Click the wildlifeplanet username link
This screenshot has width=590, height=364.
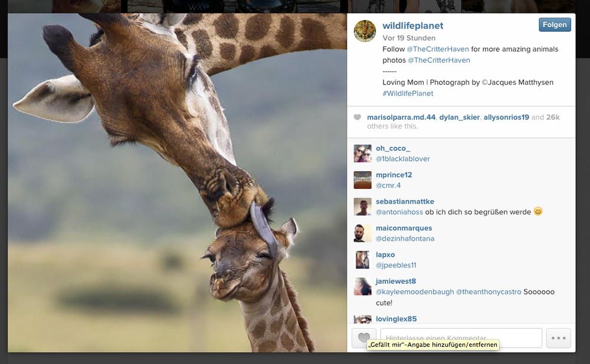tap(412, 26)
